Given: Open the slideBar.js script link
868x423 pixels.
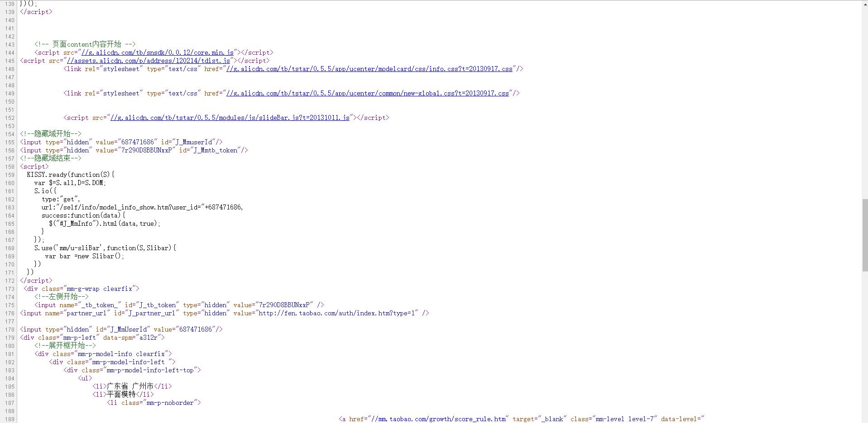Looking at the screenshot, I should (230, 118).
